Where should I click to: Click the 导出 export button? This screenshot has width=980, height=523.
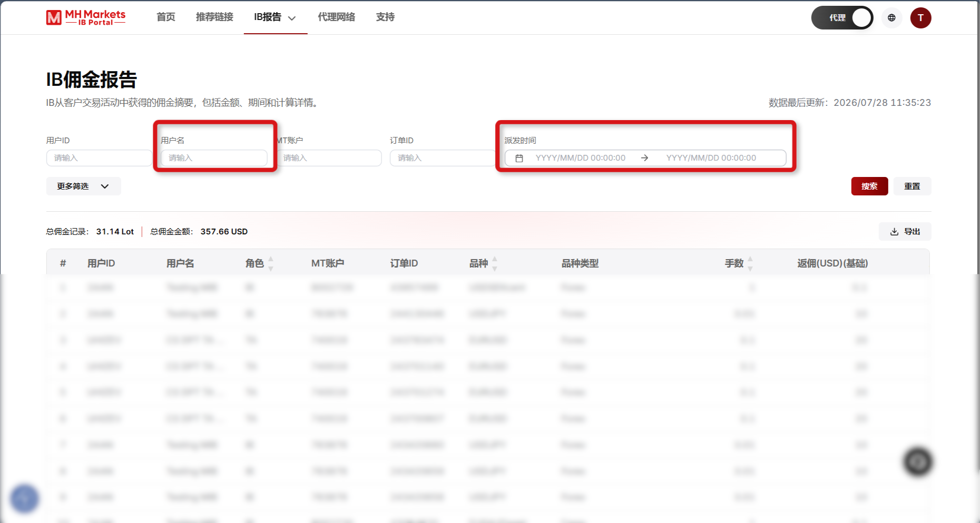click(x=905, y=232)
